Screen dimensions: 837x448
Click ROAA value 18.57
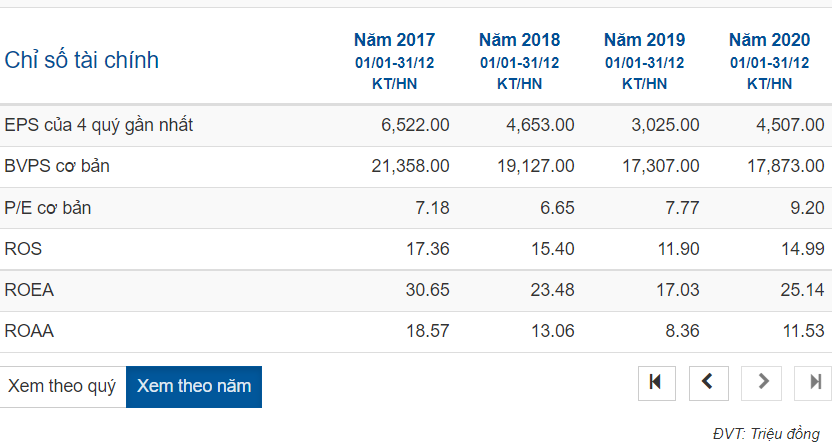point(428,331)
